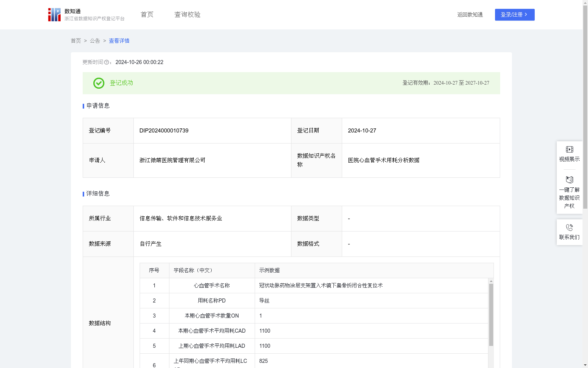Screen dimensions: 588x368
Task: Click the 序号 column header
Action: pos(154,270)
